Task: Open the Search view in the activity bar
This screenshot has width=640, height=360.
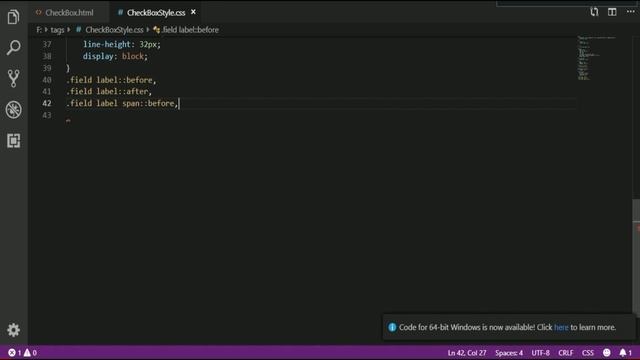Action: [x=13, y=47]
